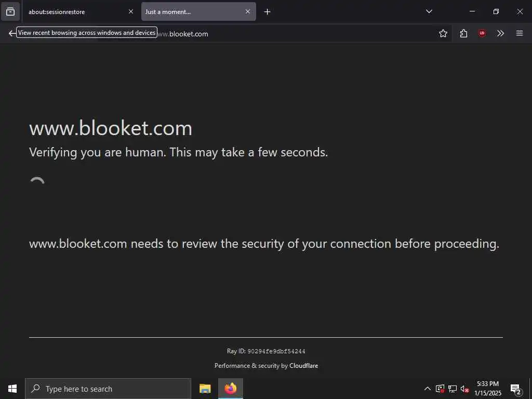
Task: Bookmark this page with the star icon
Action: (x=443, y=33)
